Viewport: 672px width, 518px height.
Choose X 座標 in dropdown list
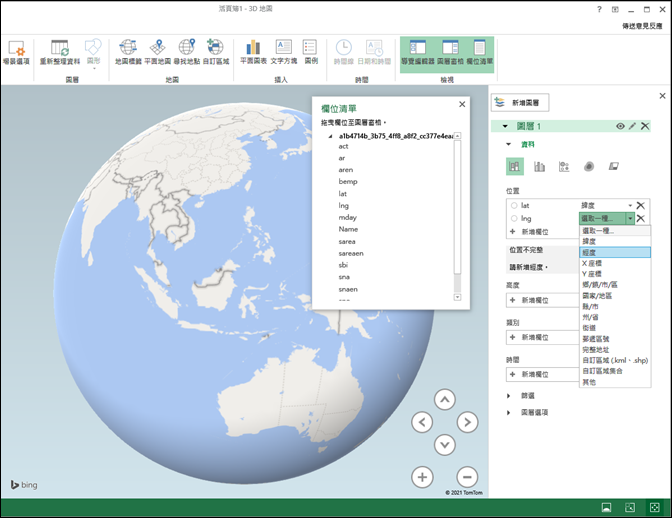(615, 263)
